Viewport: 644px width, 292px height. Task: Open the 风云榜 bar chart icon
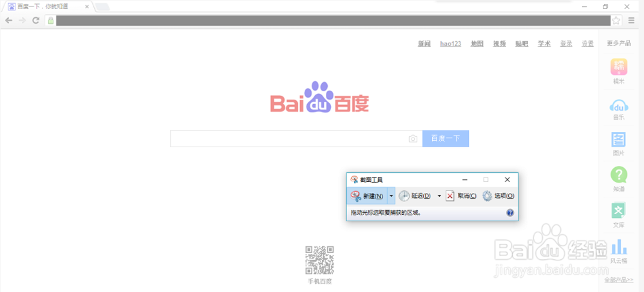click(619, 246)
